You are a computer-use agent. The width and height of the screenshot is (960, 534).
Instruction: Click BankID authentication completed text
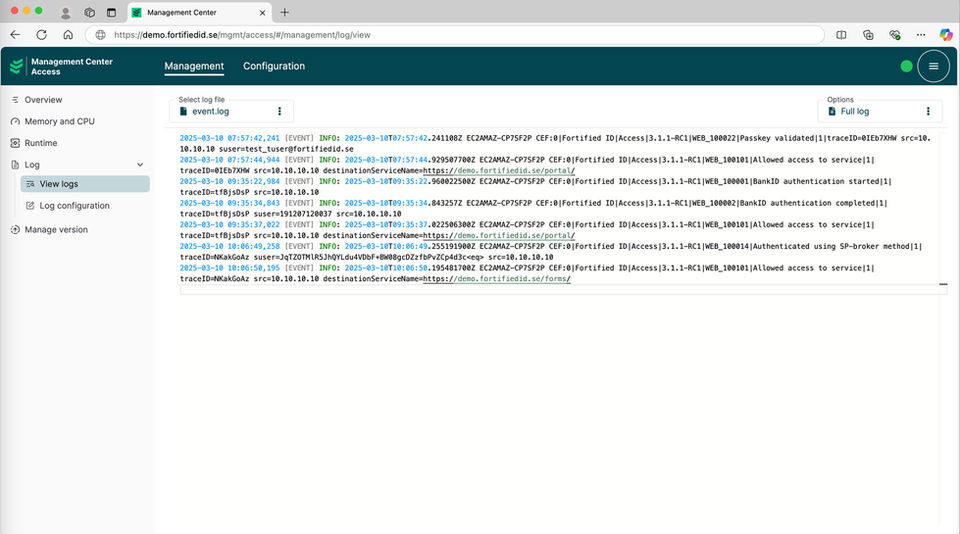click(x=807, y=203)
